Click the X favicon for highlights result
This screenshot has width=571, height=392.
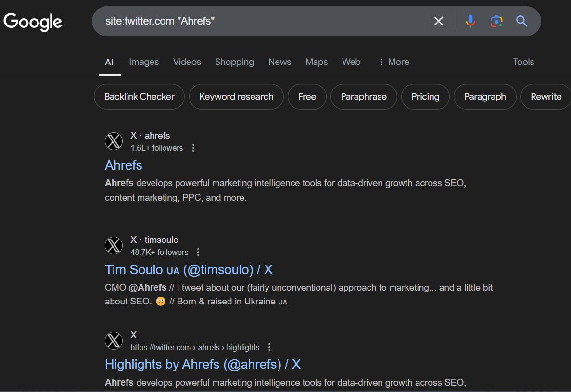(114, 341)
